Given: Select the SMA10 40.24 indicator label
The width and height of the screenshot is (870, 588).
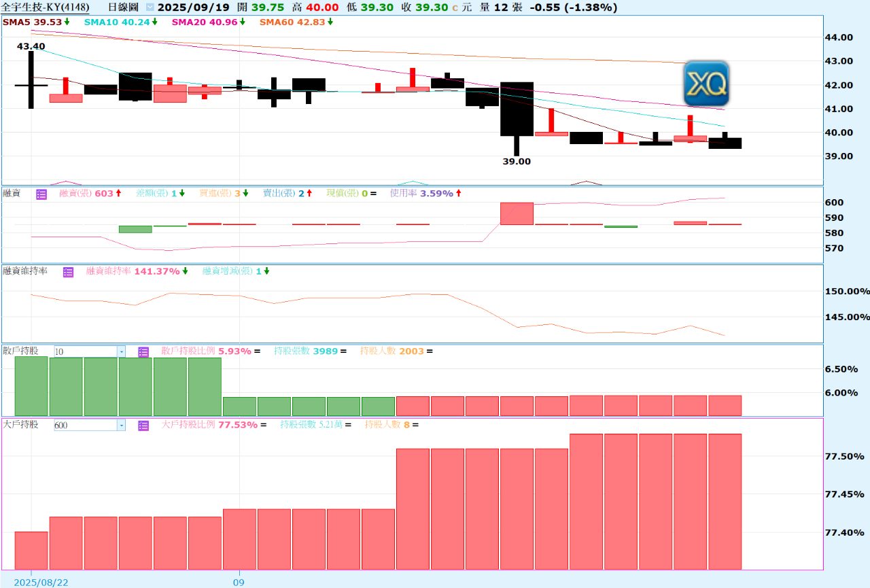Looking at the screenshot, I should (120, 22).
